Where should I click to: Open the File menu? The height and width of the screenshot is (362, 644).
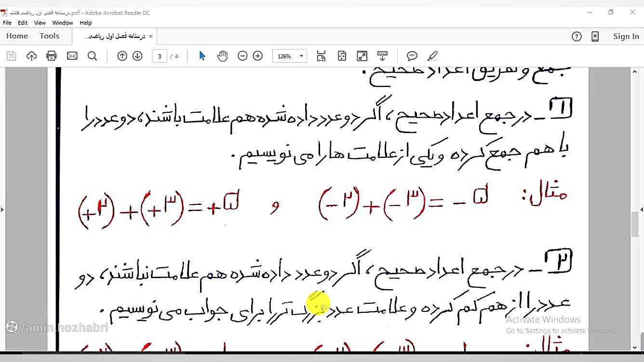[7, 23]
